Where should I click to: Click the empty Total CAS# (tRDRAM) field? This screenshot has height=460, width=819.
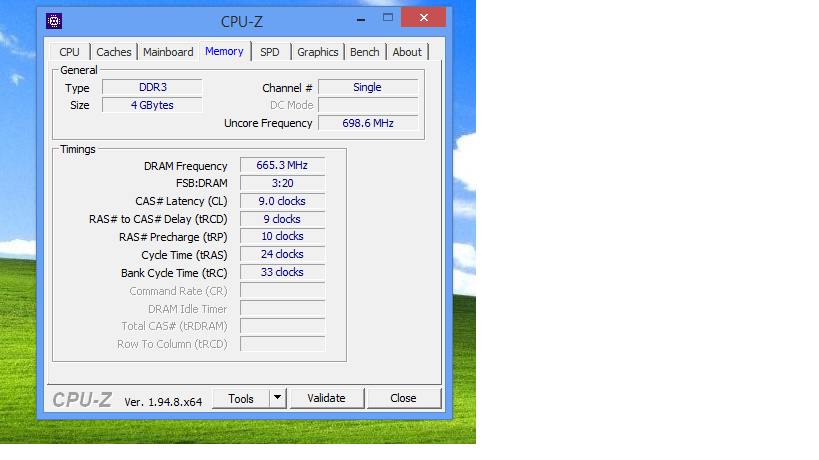283,326
